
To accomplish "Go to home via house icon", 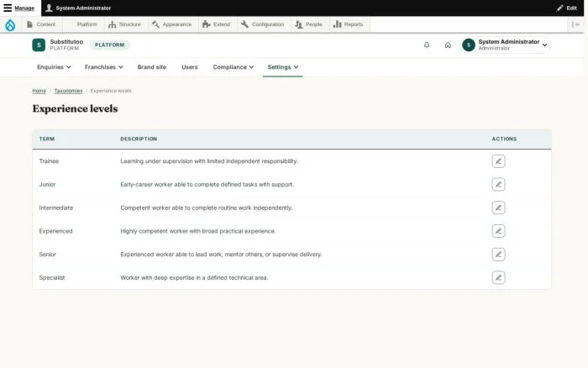I will pos(448,45).
